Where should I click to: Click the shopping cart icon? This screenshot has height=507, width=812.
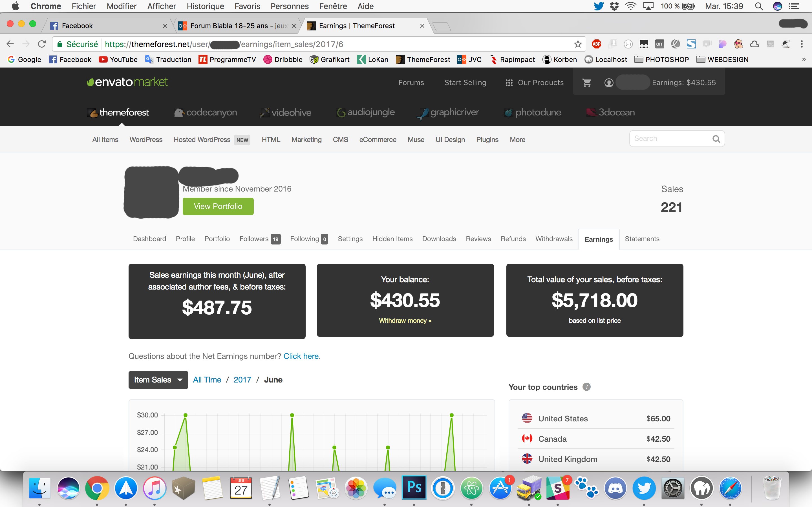[x=586, y=83]
